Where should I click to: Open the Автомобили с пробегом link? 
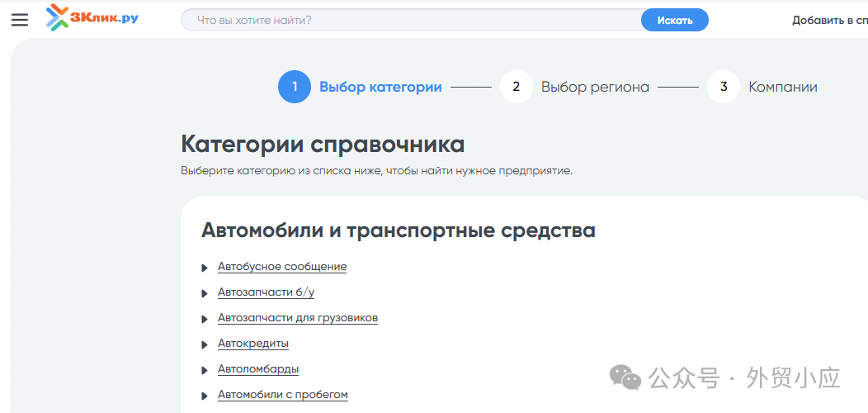tap(283, 395)
